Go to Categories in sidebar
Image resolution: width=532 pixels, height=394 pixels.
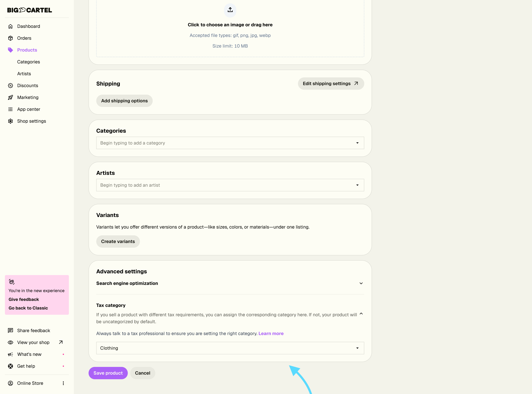coord(29,62)
